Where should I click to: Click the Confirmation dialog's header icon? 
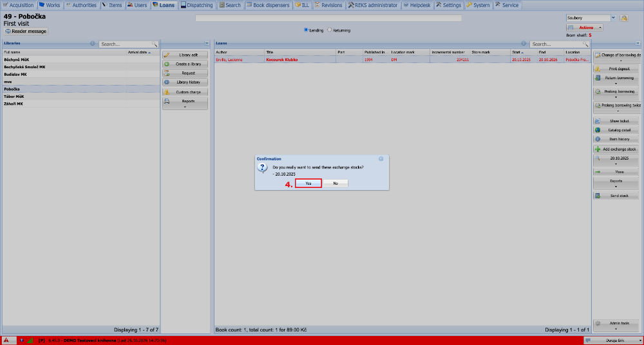[x=381, y=158]
